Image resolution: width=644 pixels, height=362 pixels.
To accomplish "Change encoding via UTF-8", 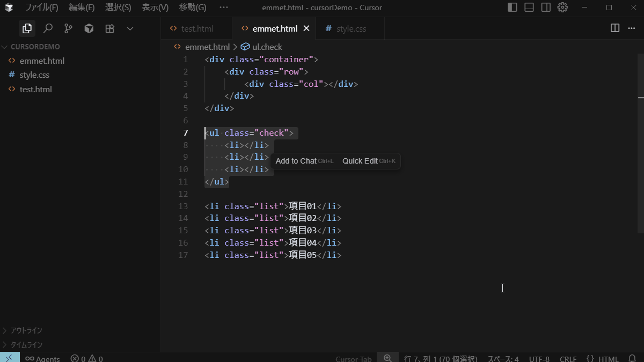I will point(539,358).
